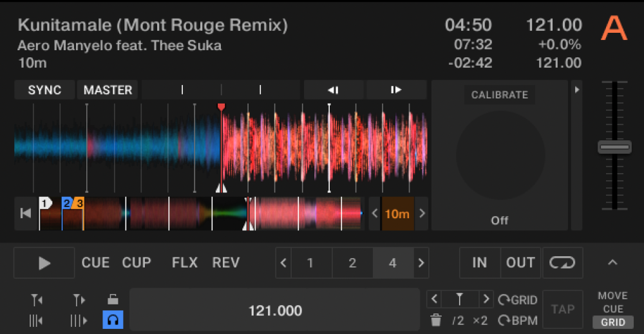Select loop size 2
The width and height of the screenshot is (644, 334).
pyautogui.click(x=352, y=263)
